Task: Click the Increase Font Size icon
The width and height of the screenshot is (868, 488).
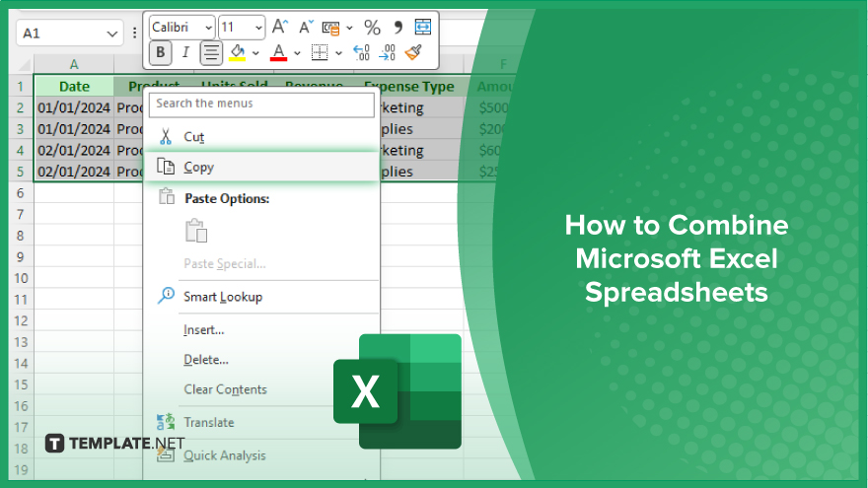Action: [279, 27]
